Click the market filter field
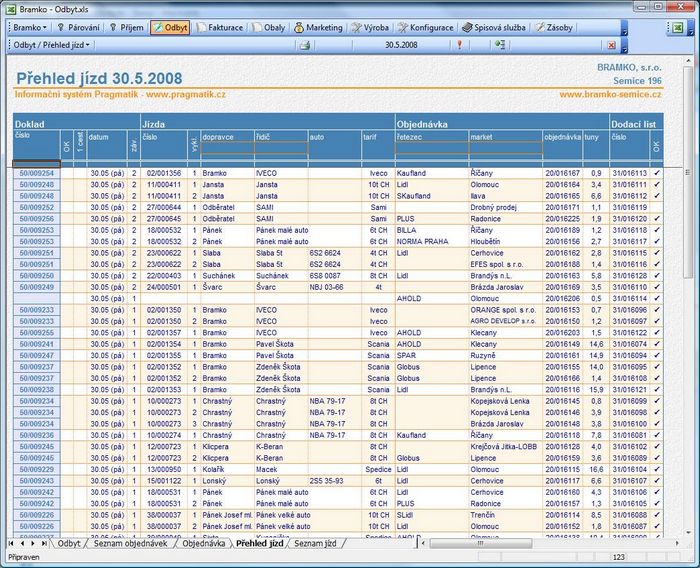Viewport: 700px width, 568px height. coord(506,148)
